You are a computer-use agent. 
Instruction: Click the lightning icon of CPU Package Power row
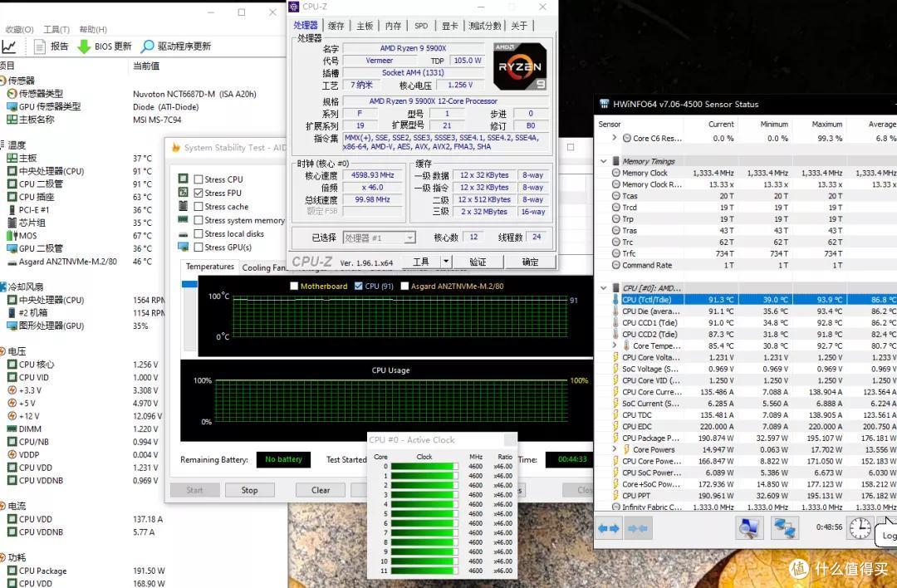615,439
